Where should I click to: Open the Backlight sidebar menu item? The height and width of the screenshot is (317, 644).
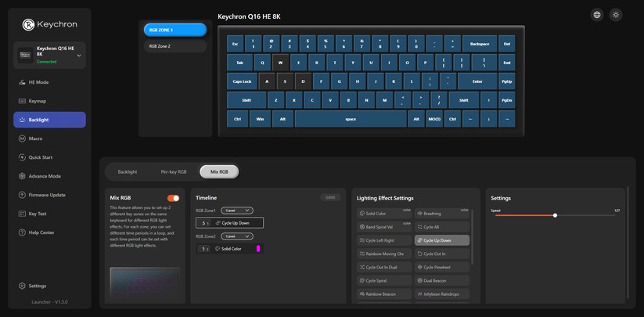point(50,120)
